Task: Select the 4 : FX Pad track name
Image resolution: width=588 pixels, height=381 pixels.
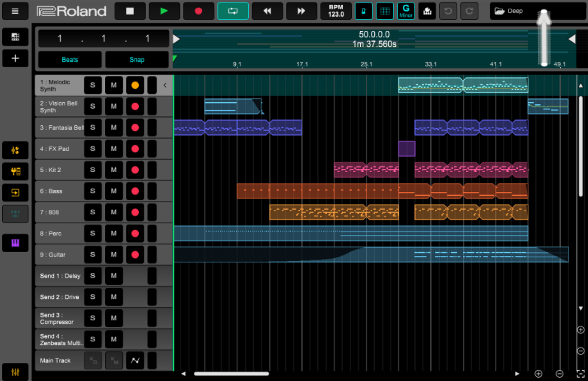Action: tap(54, 149)
